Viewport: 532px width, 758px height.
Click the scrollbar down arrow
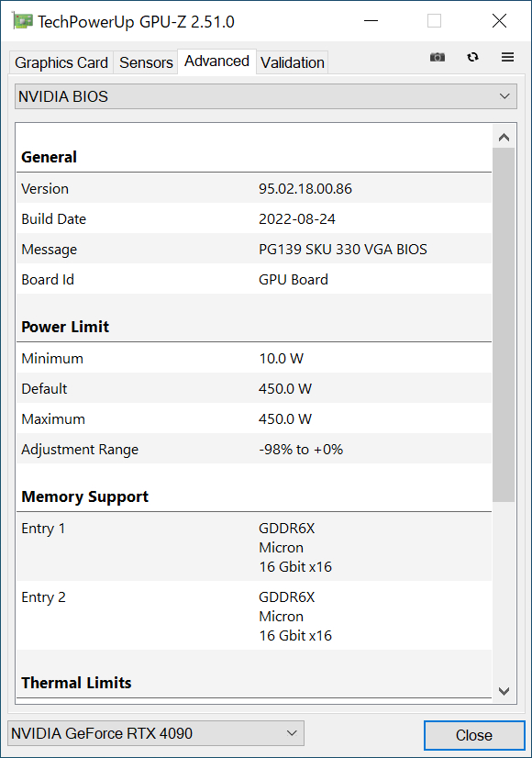504,691
